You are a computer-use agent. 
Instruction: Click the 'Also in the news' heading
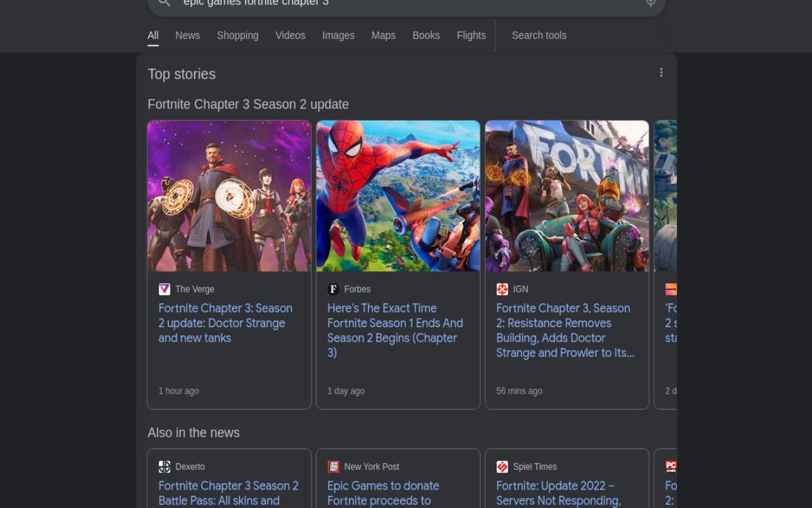pos(193,432)
